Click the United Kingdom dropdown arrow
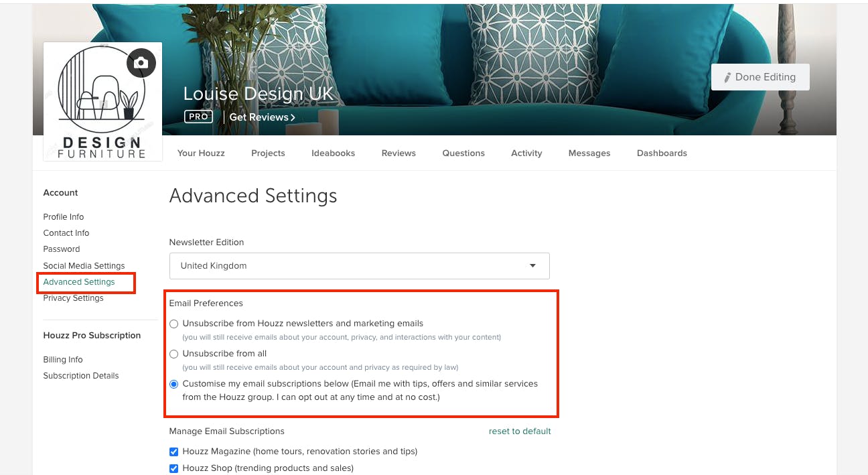This screenshot has width=868, height=475. (x=533, y=266)
